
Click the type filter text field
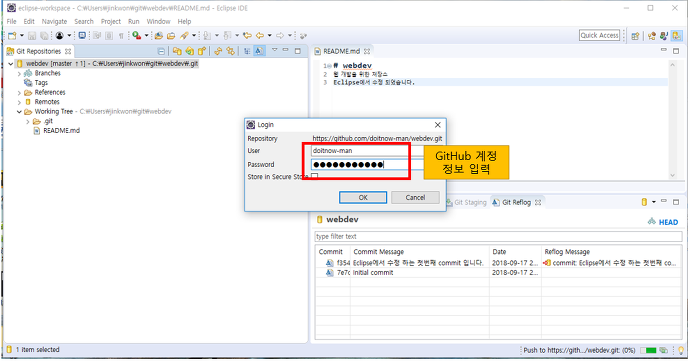pos(498,236)
